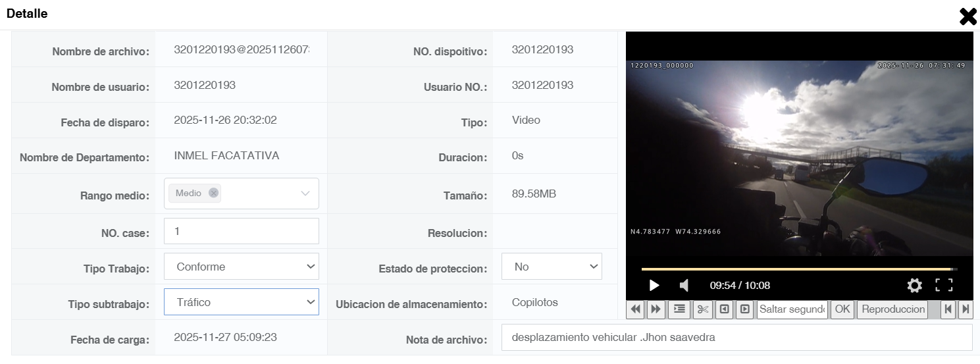Click the rewind double-arrow button

[x=636, y=309]
